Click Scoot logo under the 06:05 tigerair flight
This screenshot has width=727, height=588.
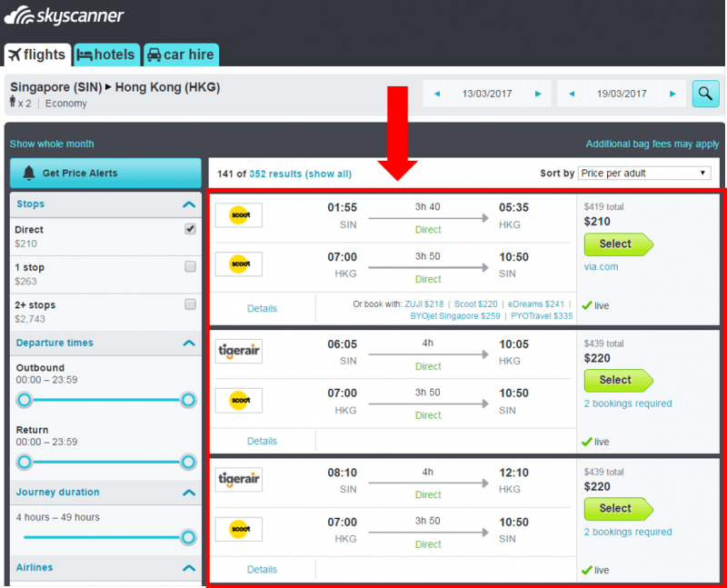click(239, 400)
